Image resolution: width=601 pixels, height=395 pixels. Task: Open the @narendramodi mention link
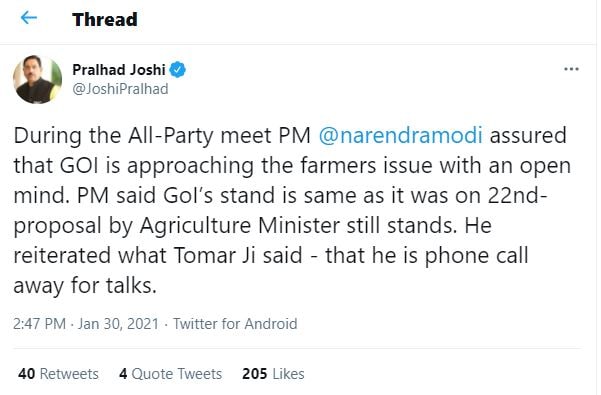point(401,136)
